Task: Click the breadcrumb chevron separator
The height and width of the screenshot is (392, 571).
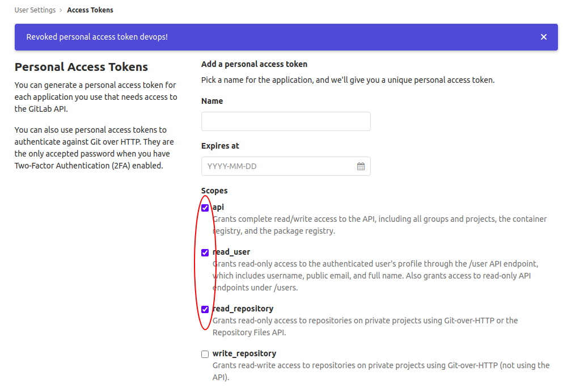Action: tap(61, 10)
